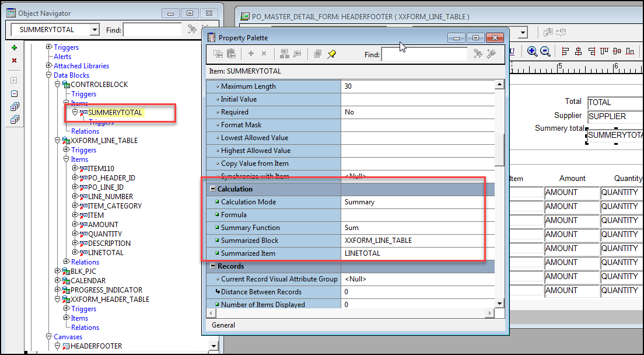Select the Zoom In magnifier tool
Image resolution: width=644 pixels, height=355 pixels.
(532, 51)
